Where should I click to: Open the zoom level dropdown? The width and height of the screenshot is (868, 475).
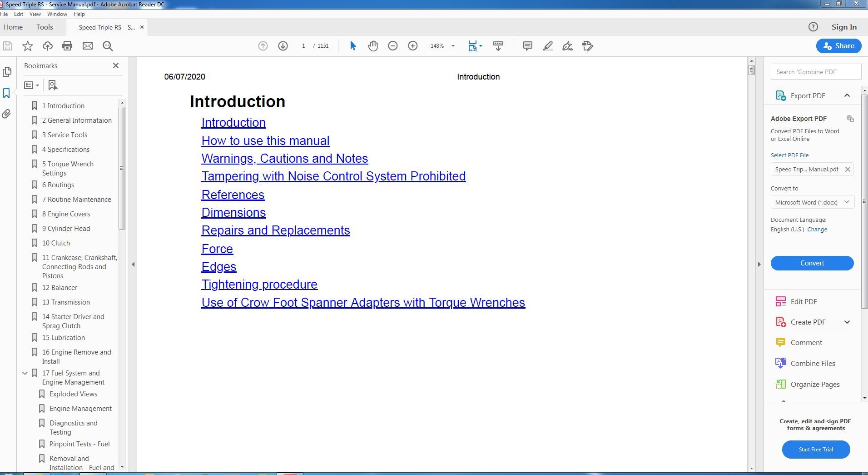[452, 46]
